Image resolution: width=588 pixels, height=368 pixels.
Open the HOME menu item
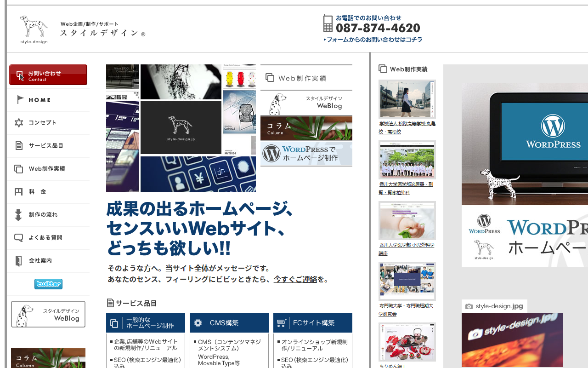[40, 100]
